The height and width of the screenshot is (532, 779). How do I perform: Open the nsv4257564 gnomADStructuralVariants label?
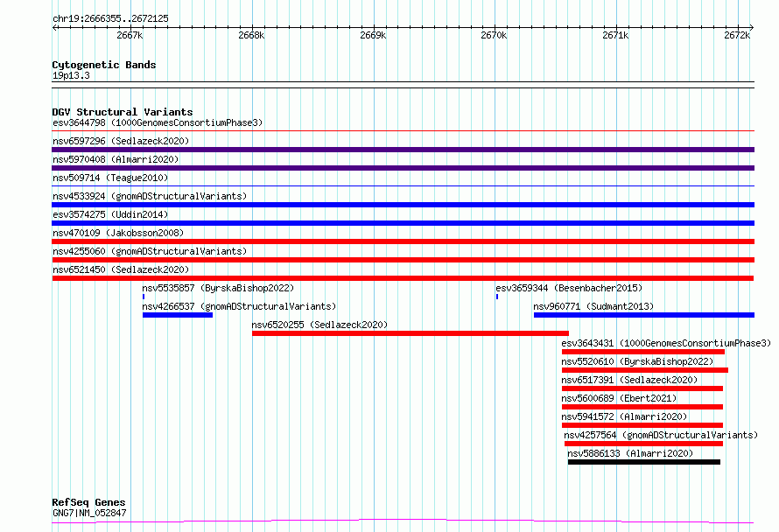[x=661, y=435]
